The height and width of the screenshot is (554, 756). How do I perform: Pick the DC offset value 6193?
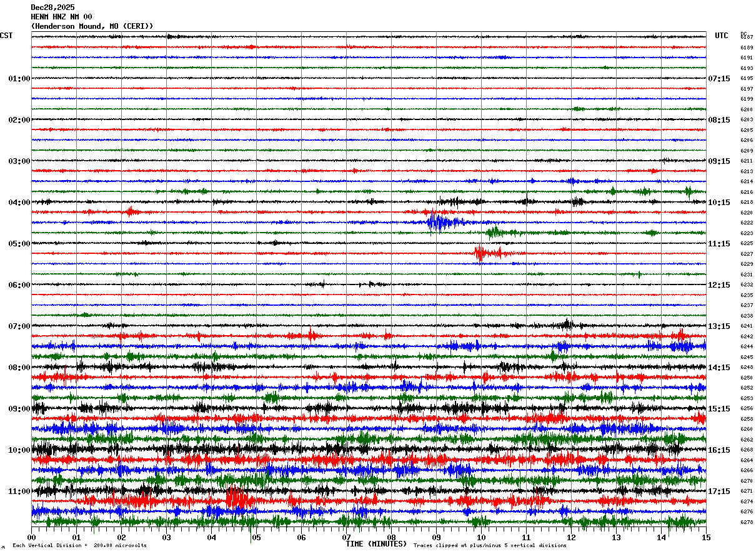click(x=747, y=68)
